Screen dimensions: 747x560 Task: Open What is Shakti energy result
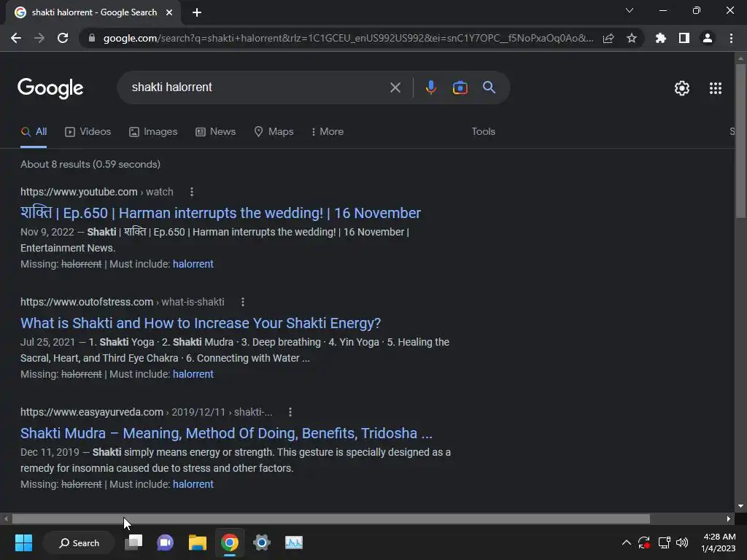(201, 323)
